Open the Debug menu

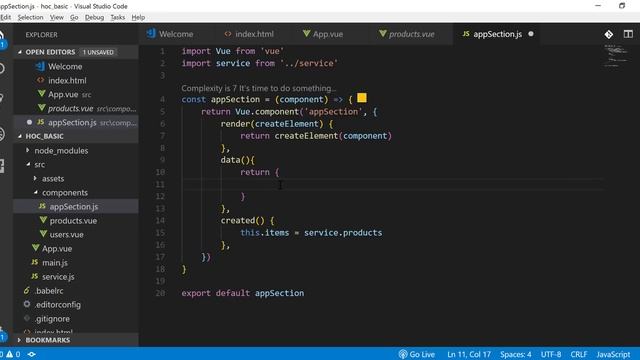tap(94, 17)
